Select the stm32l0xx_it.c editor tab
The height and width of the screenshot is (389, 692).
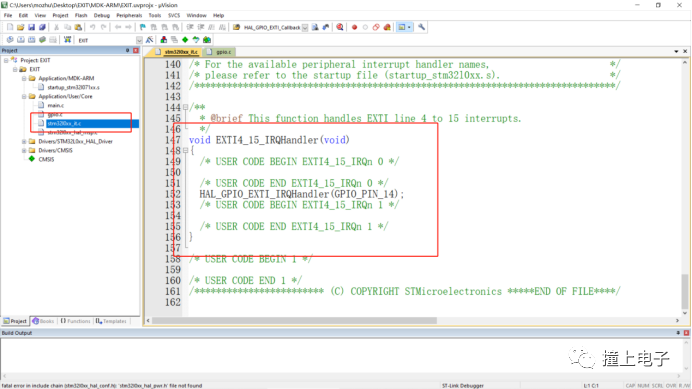pyautogui.click(x=177, y=52)
